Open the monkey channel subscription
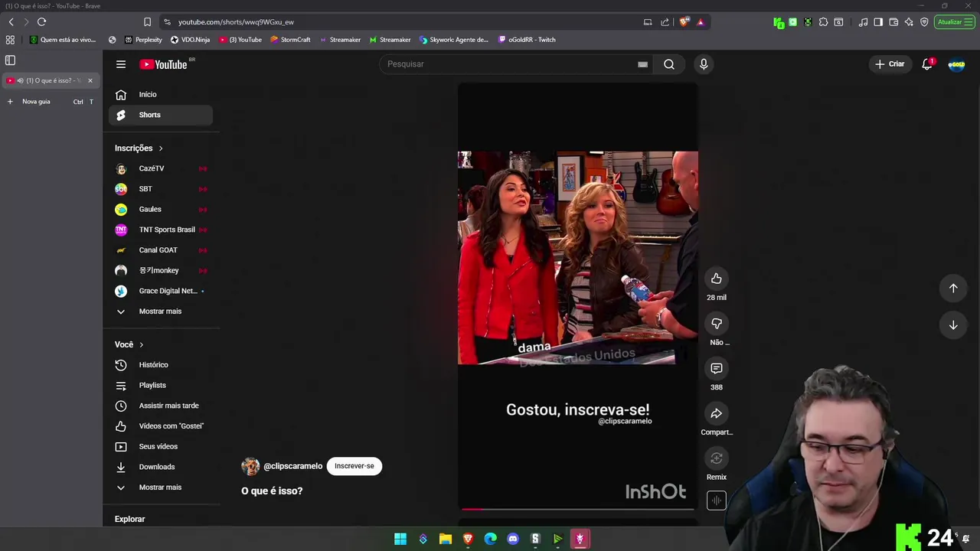The width and height of the screenshot is (980, 551). 161,270
